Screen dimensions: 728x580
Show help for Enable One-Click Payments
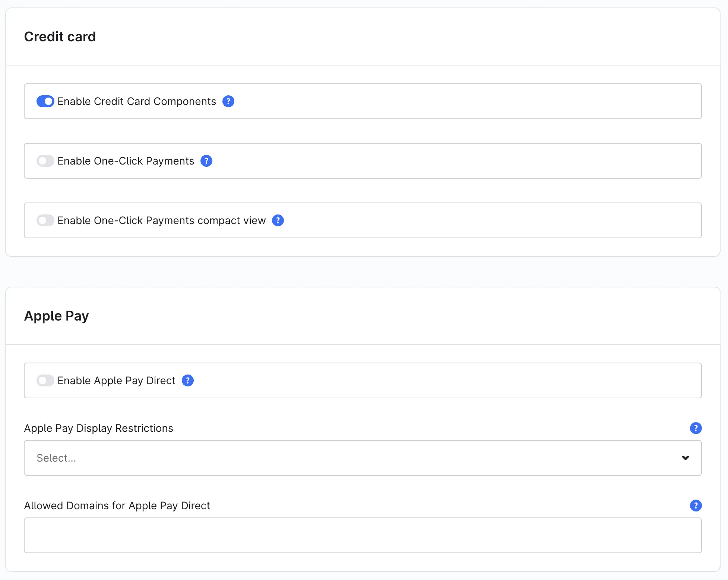coord(206,161)
